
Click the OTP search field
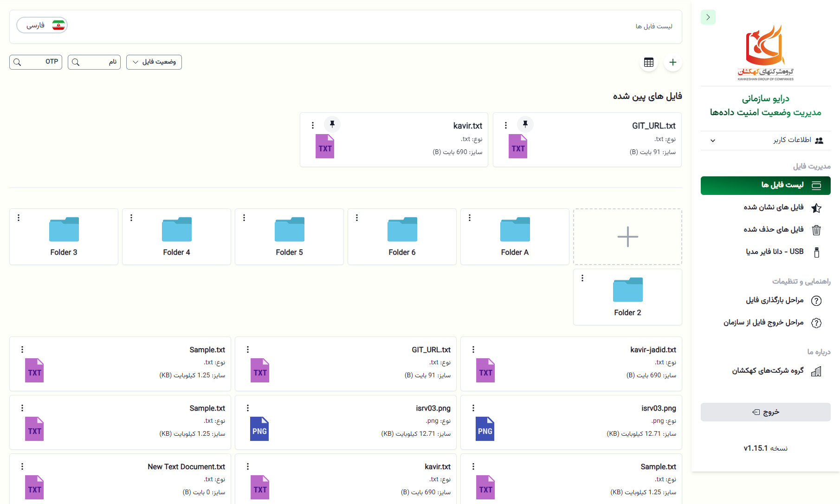pos(36,62)
